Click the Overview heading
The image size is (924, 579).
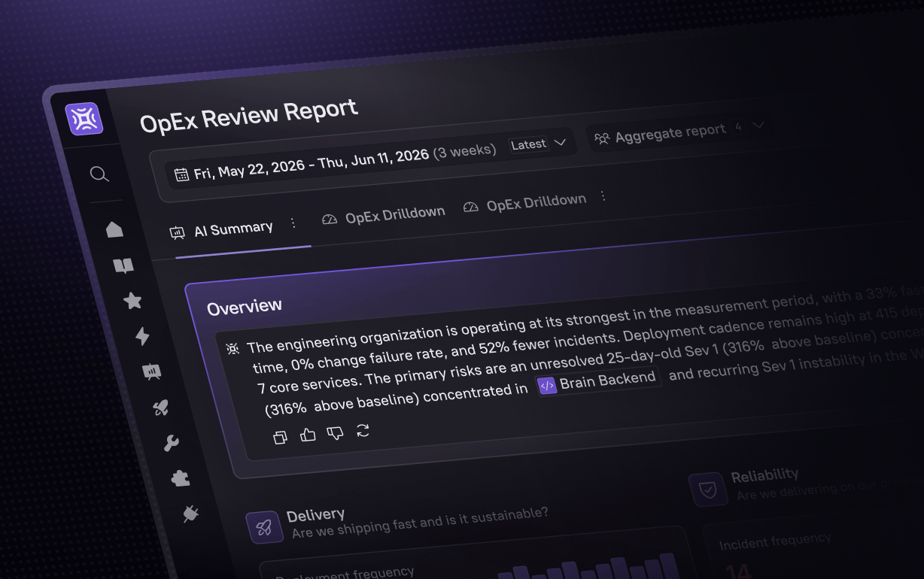pyautogui.click(x=245, y=307)
